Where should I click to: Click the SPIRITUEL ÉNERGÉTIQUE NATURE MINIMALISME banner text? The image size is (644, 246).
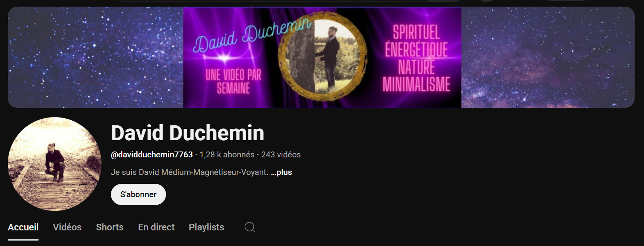(x=416, y=58)
